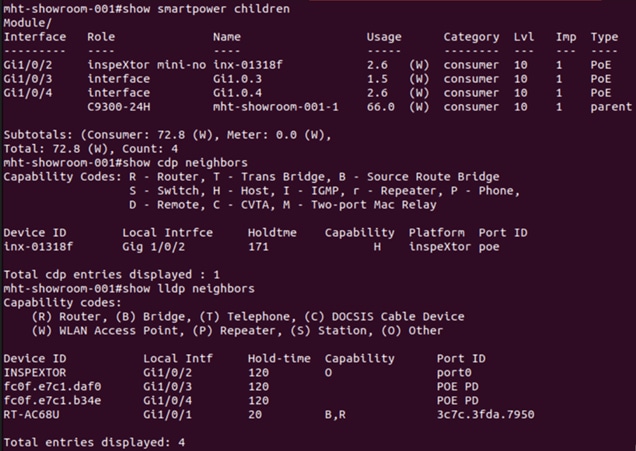The height and width of the screenshot is (451, 636).
Task: Click cdp device ID 'inx-01318f'
Action: click(x=39, y=247)
